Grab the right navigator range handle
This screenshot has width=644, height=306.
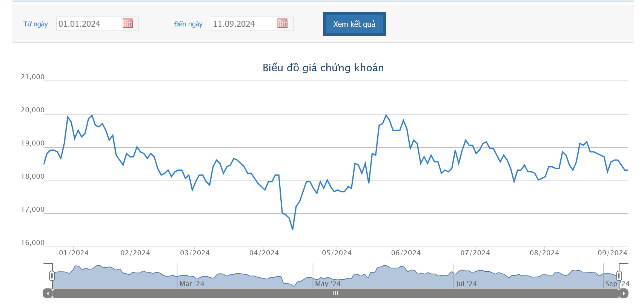click(619, 276)
